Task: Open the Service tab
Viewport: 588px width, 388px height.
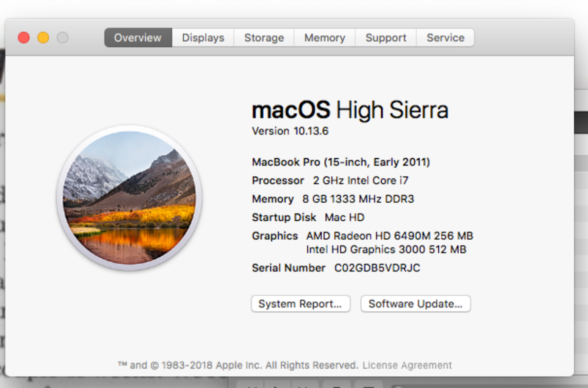Action: coord(445,38)
